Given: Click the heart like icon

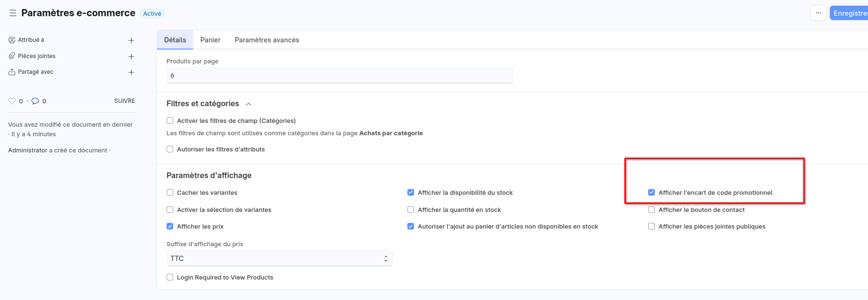Looking at the screenshot, I should (x=12, y=101).
